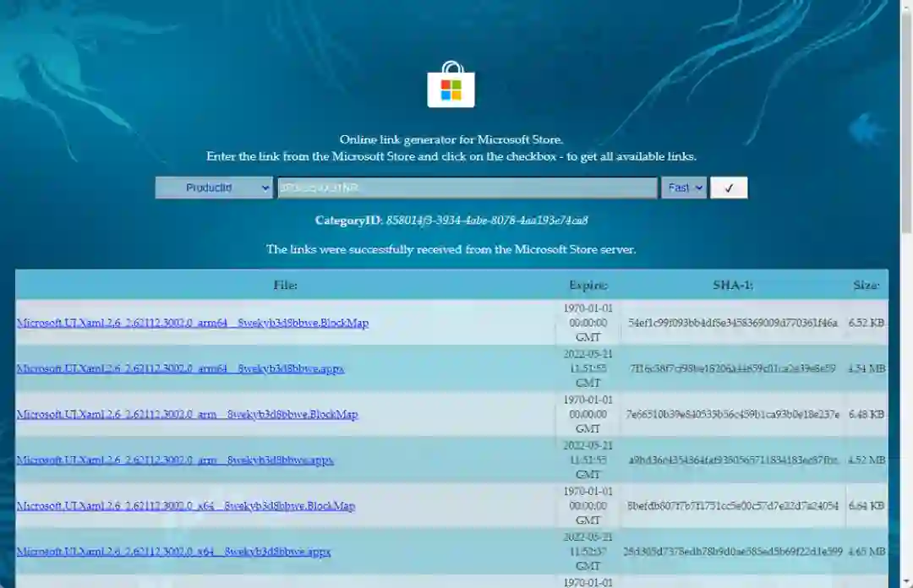This screenshot has width=913, height=588.
Task: Open the ProductId type dropdown
Action: 214,188
